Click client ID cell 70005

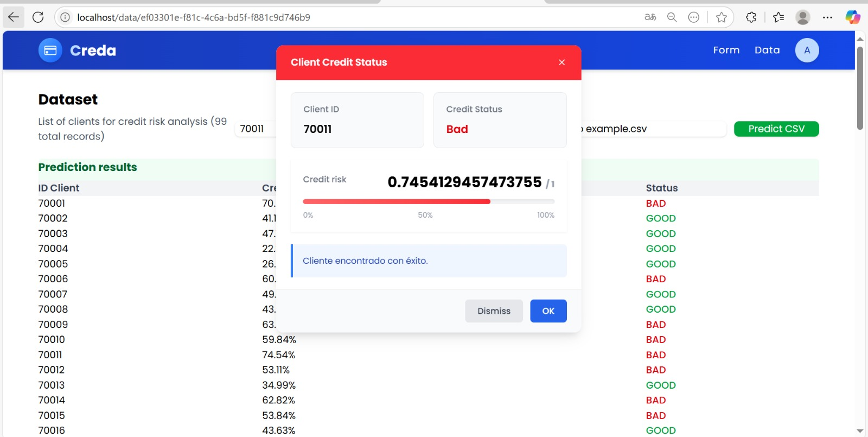click(53, 264)
